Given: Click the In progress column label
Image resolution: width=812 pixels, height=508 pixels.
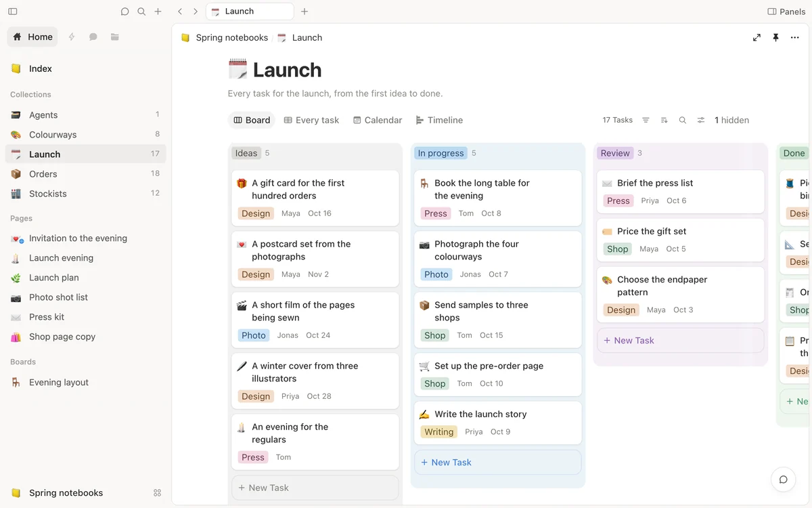Looking at the screenshot, I should 441,153.
